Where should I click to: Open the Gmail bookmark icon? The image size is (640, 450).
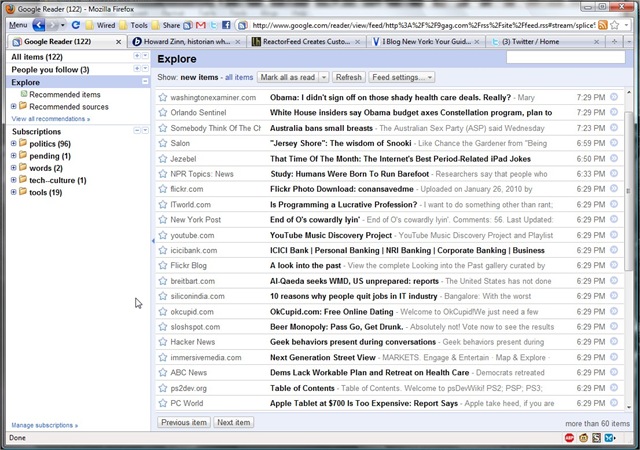(x=200, y=25)
